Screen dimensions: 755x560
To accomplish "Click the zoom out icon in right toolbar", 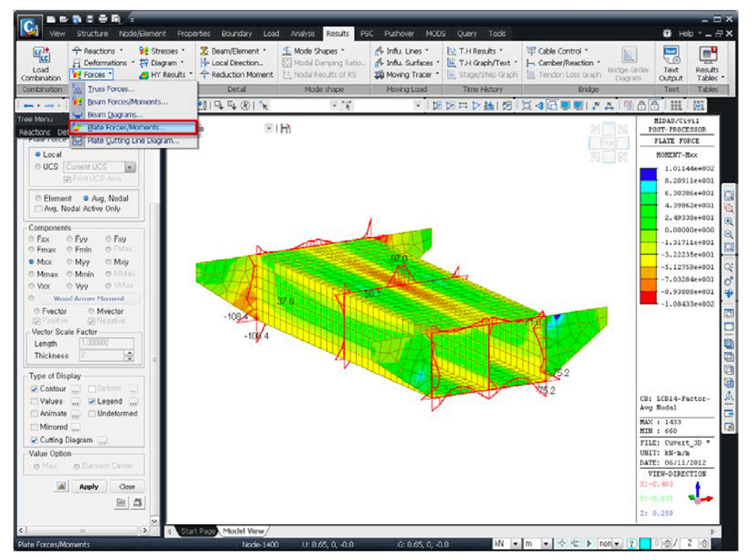I will pyautogui.click(x=729, y=234).
